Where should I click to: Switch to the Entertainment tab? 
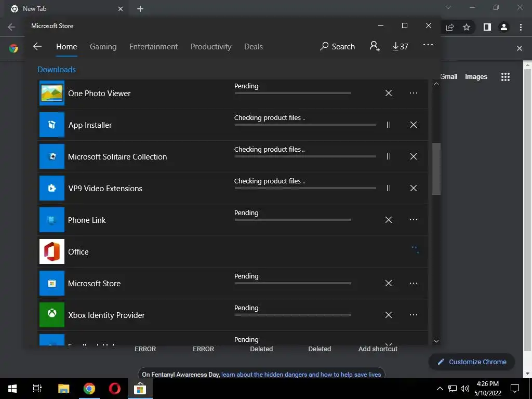153,46
